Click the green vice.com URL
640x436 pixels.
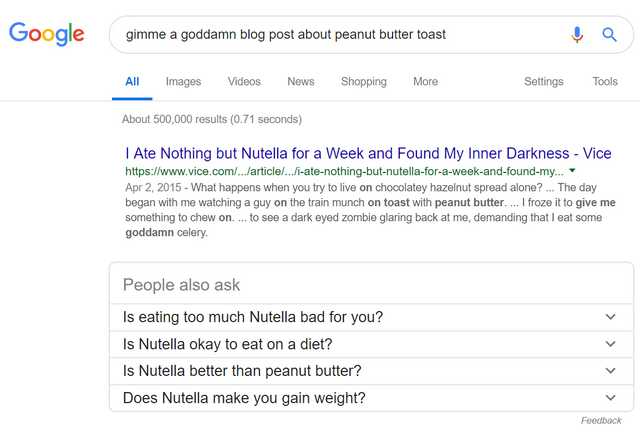tap(344, 171)
